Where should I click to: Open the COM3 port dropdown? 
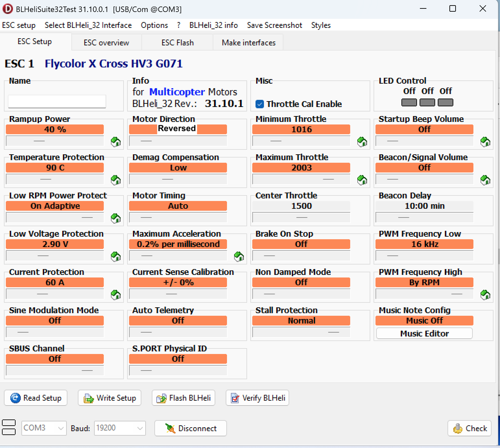44,428
